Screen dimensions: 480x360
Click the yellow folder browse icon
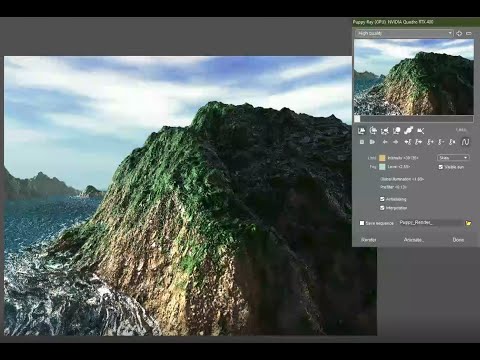pos(468,223)
